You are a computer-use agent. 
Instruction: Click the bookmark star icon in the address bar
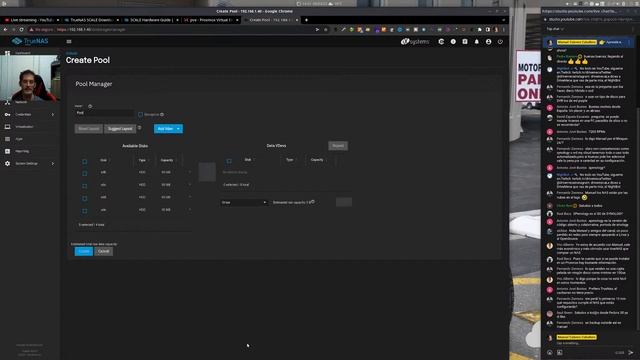pyautogui.click(x=326, y=29)
